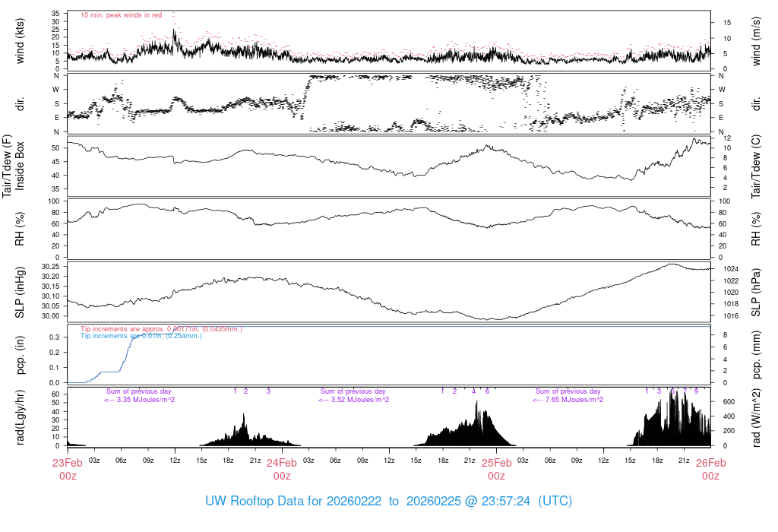The height and width of the screenshot is (532, 778).
Task: Click the sea level pressure curve panel
Action: pos(389,292)
